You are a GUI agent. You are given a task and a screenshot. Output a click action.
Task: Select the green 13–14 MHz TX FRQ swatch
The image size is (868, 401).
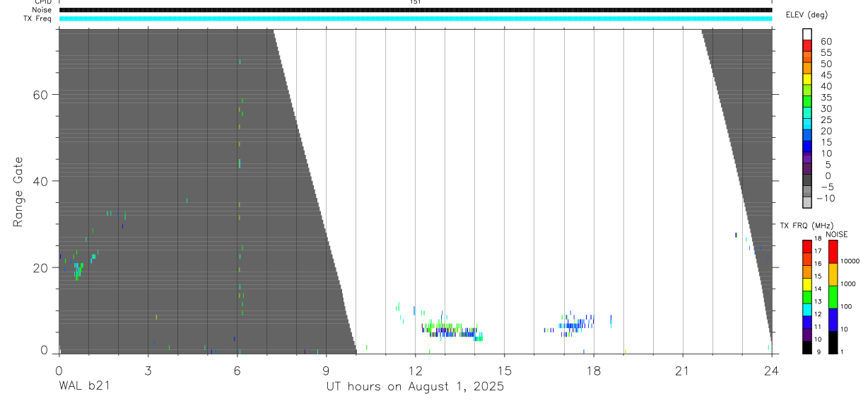pyautogui.click(x=807, y=296)
